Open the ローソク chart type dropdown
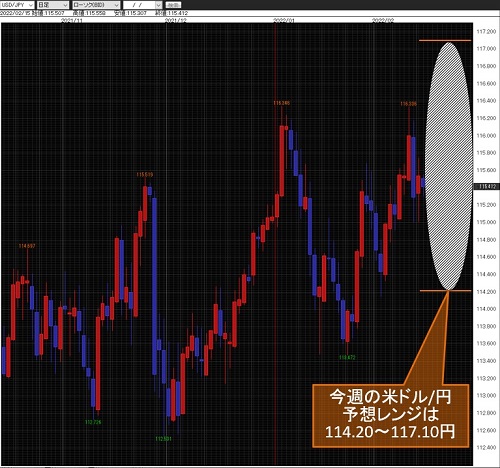This screenshot has height=468, width=500. 96,5
